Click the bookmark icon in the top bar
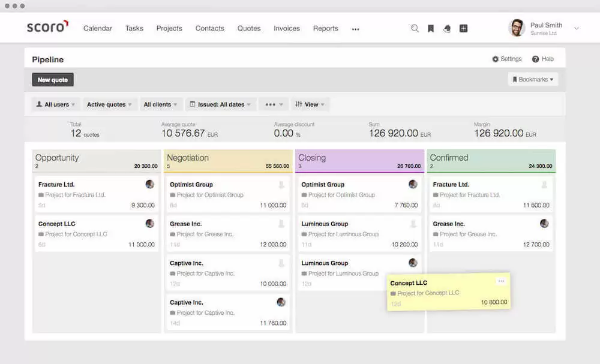Image resolution: width=600 pixels, height=364 pixels. click(x=431, y=28)
